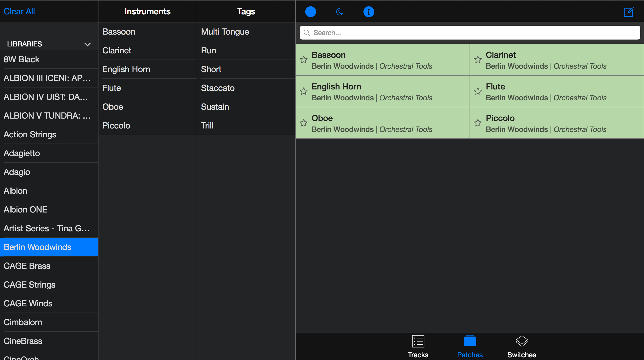Open the info icon panel

click(368, 12)
